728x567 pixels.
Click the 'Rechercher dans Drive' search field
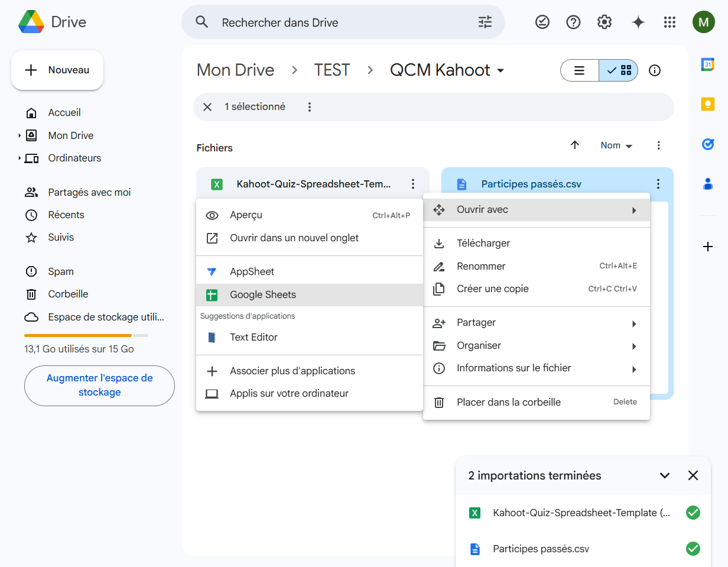tap(343, 22)
